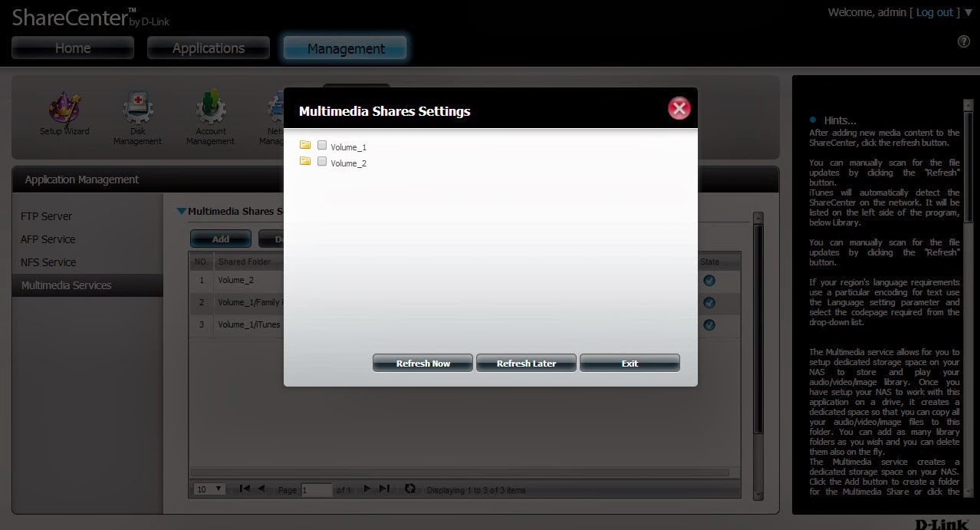Screen dimensions: 980x530
Task: Go to last page icon
Action: 384,489
